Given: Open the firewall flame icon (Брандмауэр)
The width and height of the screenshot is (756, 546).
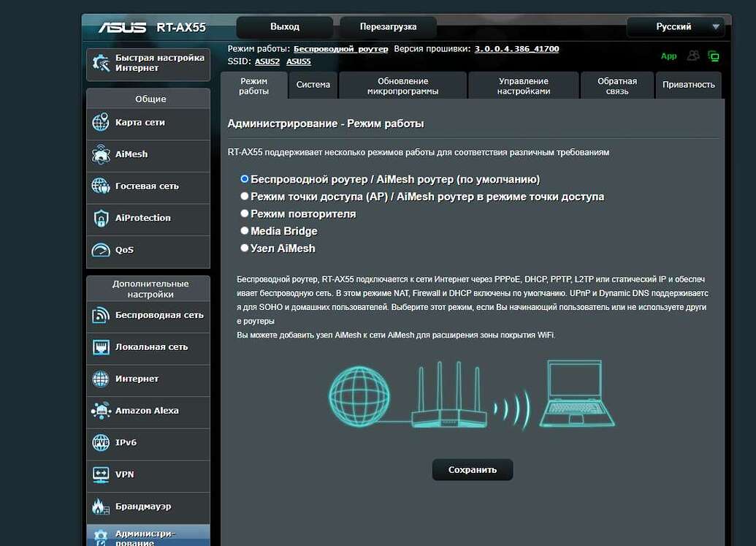Looking at the screenshot, I should [101, 507].
